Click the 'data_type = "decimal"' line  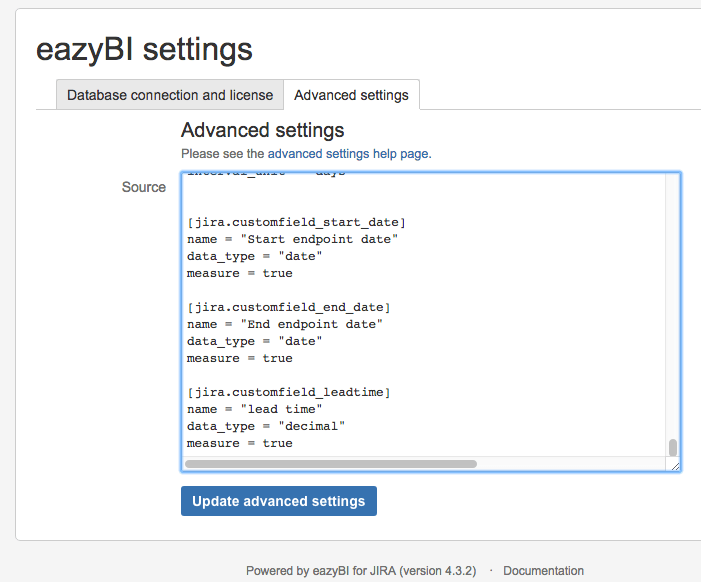pyautogui.click(x=266, y=426)
